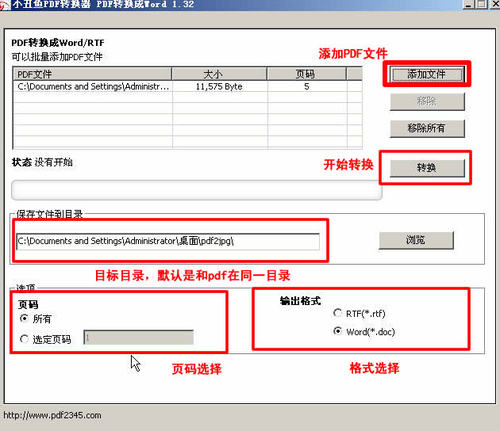The width and height of the screenshot is (500, 431).
Task: Select Word(*.doc) output format
Action: pyautogui.click(x=337, y=331)
